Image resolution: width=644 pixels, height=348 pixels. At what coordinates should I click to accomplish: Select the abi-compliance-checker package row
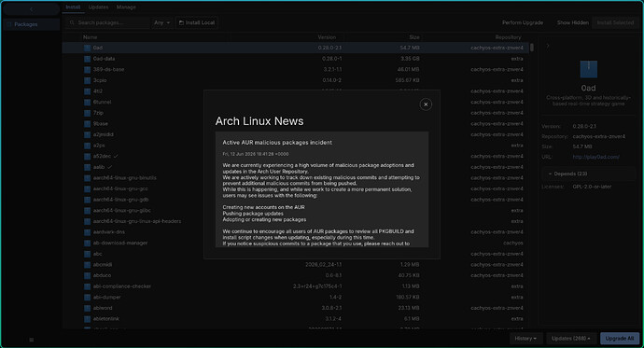295,286
